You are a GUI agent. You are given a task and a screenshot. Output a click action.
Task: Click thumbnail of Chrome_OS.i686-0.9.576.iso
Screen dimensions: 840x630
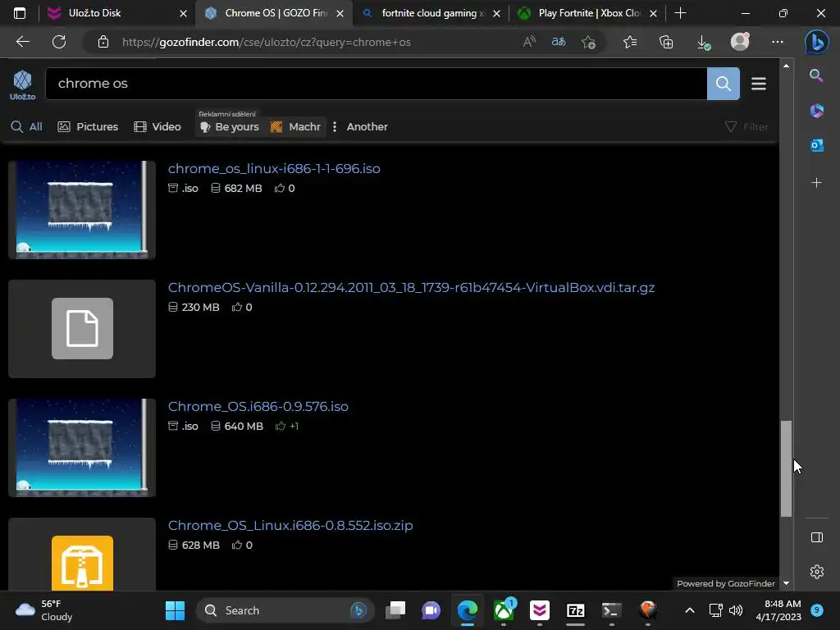coord(82,448)
